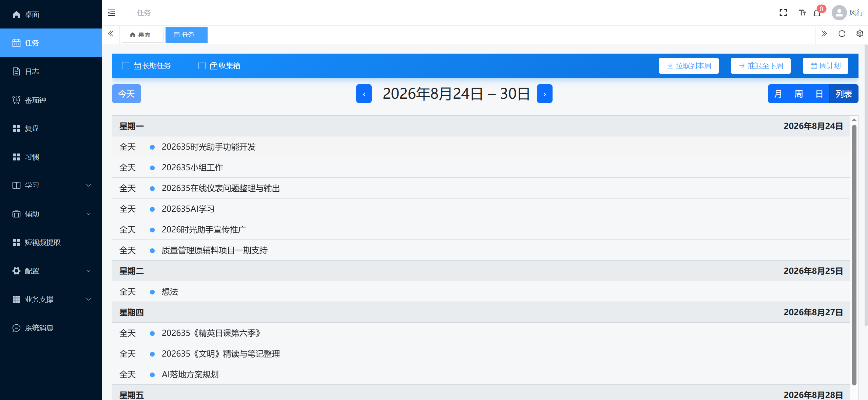Open 桌面 in the sidebar
868x400 pixels.
click(x=51, y=14)
